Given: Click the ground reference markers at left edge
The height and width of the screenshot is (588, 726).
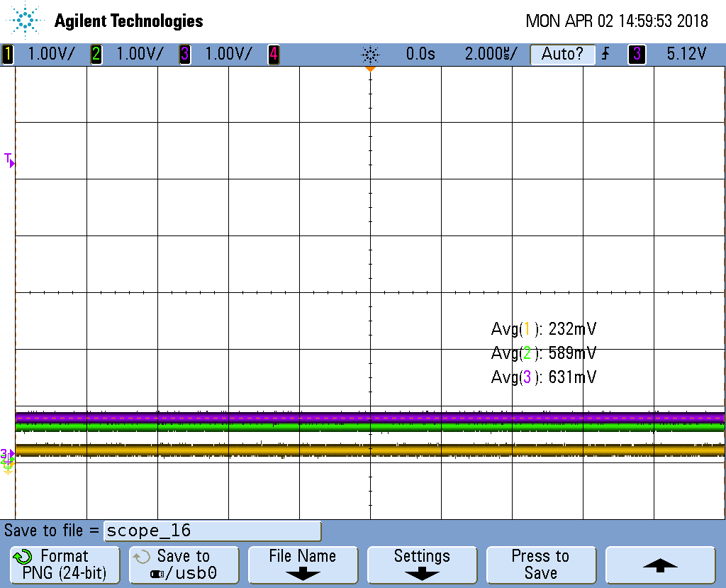Looking at the screenshot, I should pyautogui.click(x=7, y=461).
